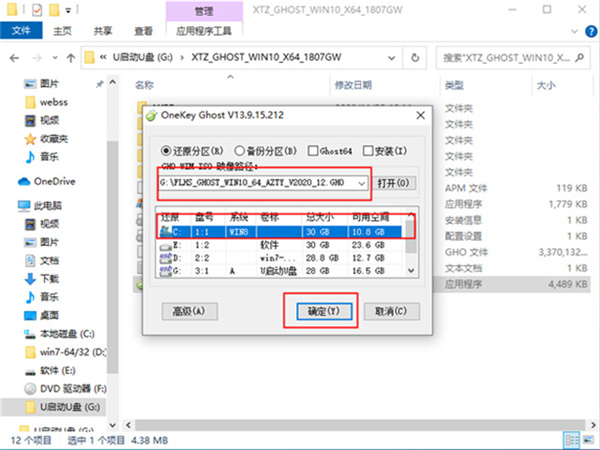The height and width of the screenshot is (450, 600).
Task: Select the 备份分区(B) radio button
Action: (266, 151)
